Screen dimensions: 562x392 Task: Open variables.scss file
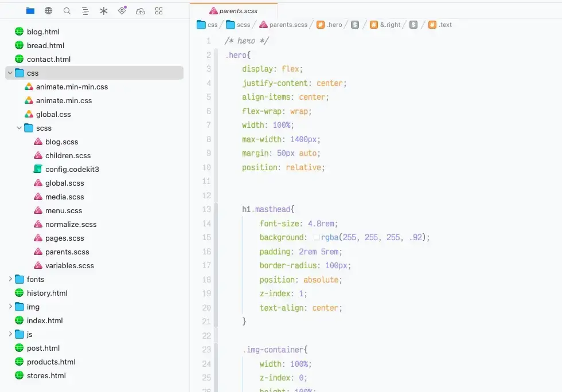(x=69, y=265)
